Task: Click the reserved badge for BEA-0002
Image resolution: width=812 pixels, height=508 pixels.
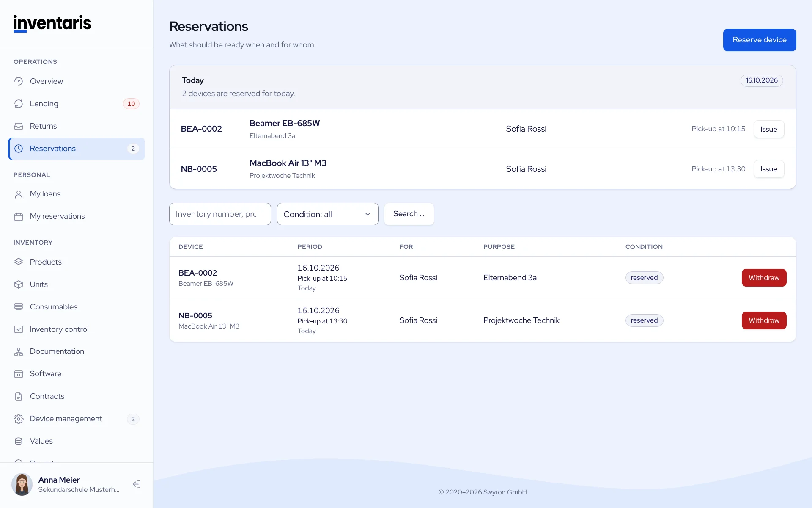Action: coord(644,278)
